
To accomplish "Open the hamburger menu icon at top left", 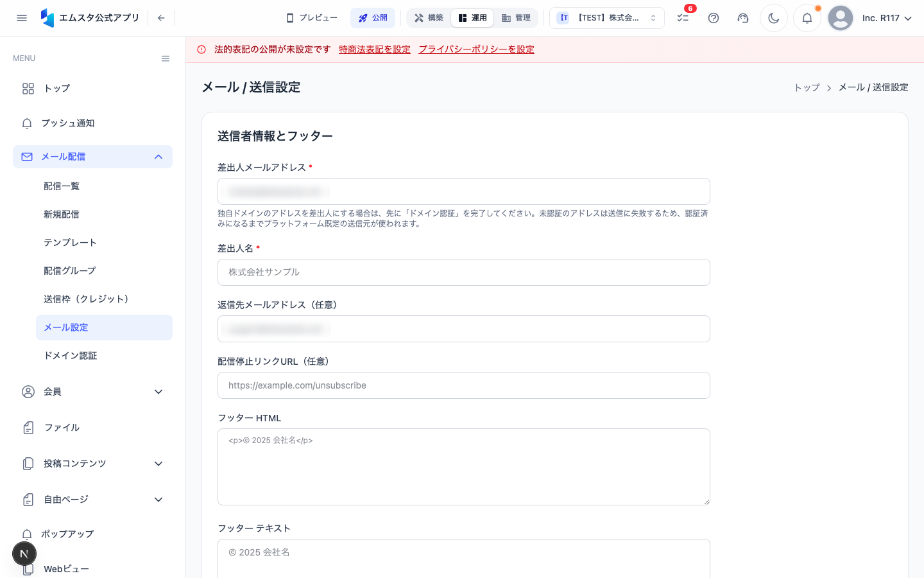I will tap(22, 18).
